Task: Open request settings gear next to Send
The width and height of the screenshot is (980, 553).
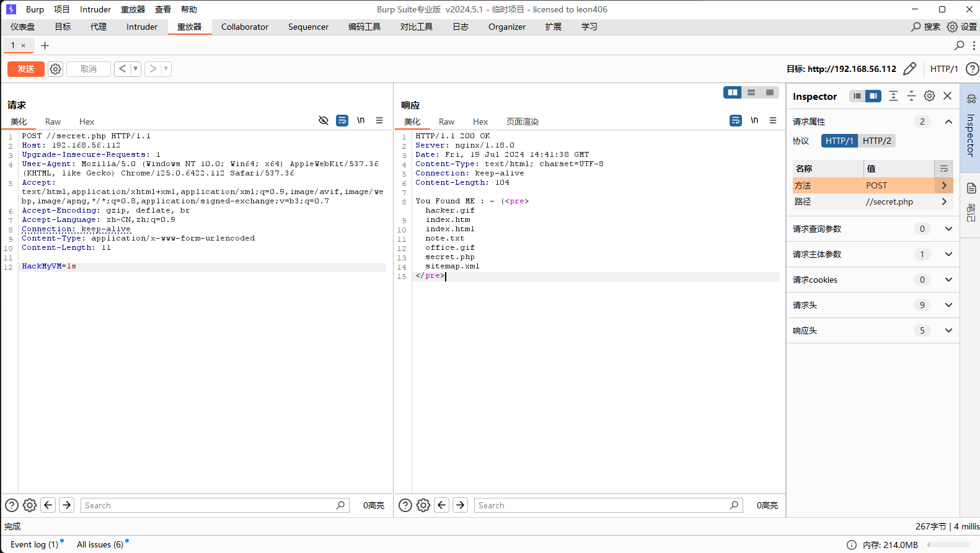Action: pyautogui.click(x=55, y=69)
